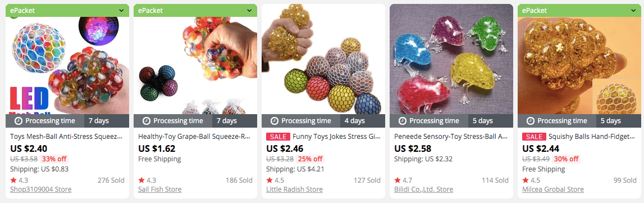Click clock icon on Toys Mesh-Ball processing bar
The height and width of the screenshot is (203, 644).
19,121
